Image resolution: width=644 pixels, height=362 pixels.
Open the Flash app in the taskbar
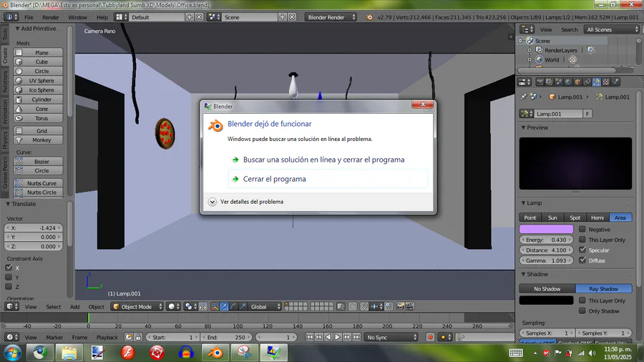[x=128, y=353]
